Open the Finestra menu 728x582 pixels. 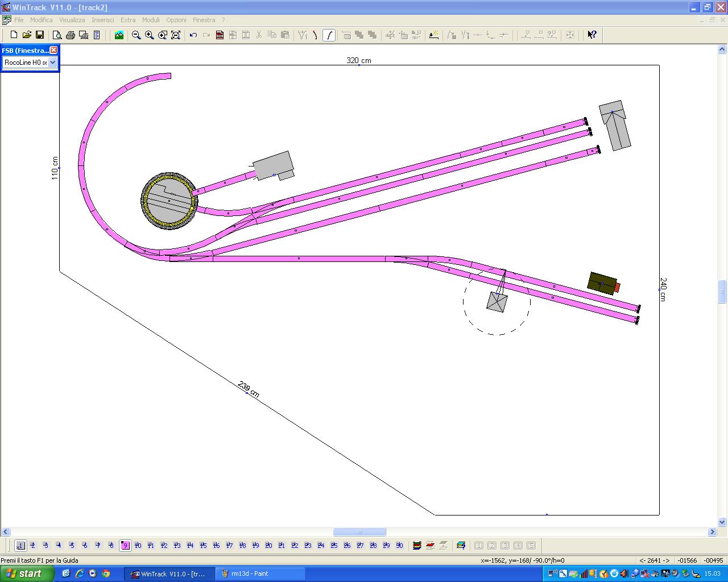coord(204,20)
